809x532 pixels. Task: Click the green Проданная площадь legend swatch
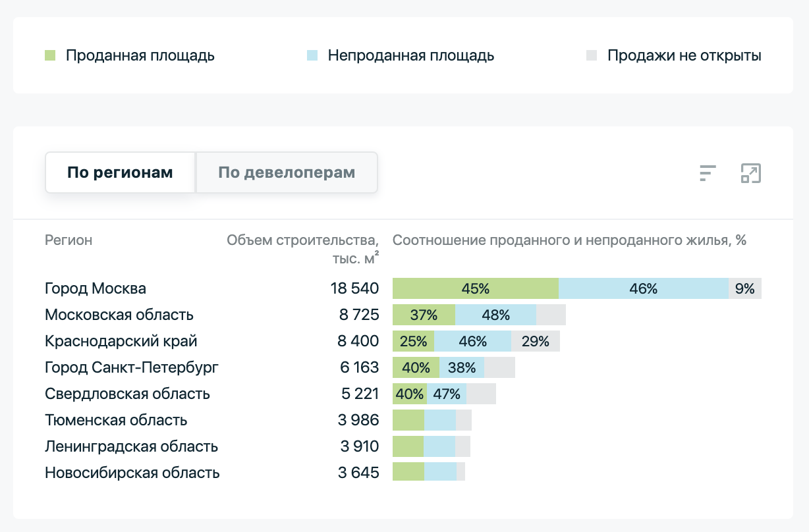pyautogui.click(x=50, y=56)
